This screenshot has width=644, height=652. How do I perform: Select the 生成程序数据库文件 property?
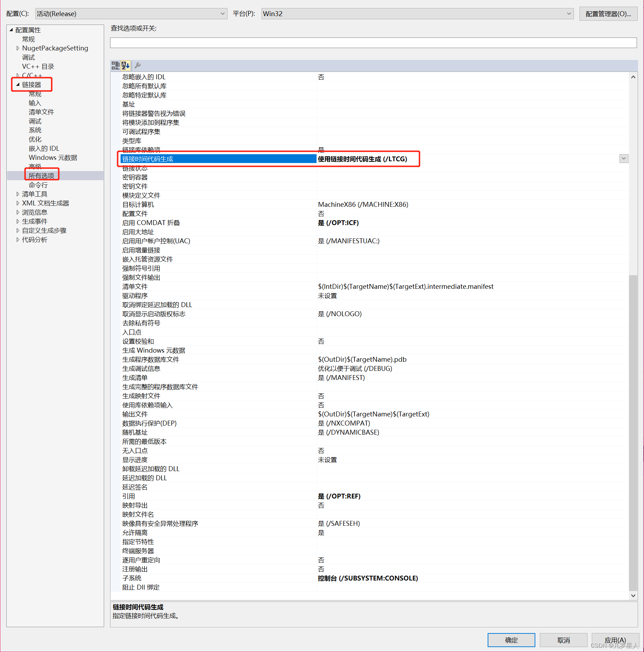[x=151, y=359]
